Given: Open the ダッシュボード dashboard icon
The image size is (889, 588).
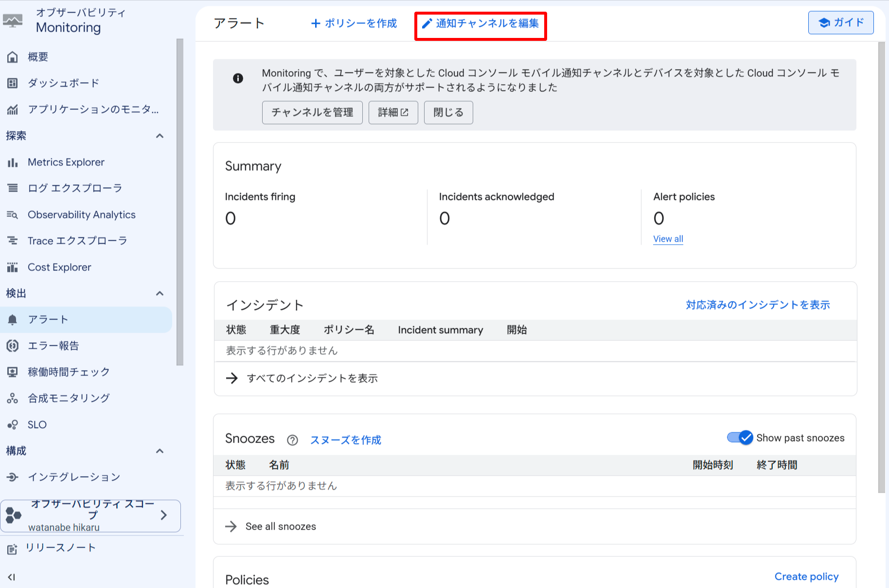Looking at the screenshot, I should tap(13, 83).
